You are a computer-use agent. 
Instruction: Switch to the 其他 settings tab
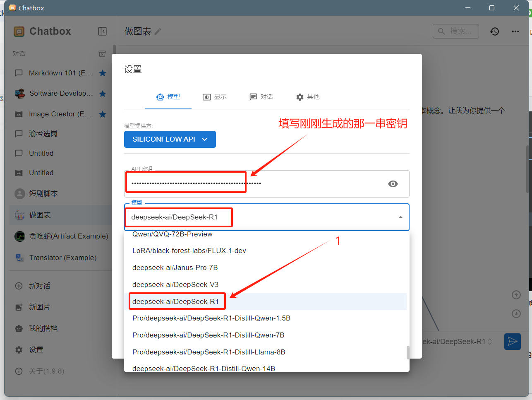[308, 97]
